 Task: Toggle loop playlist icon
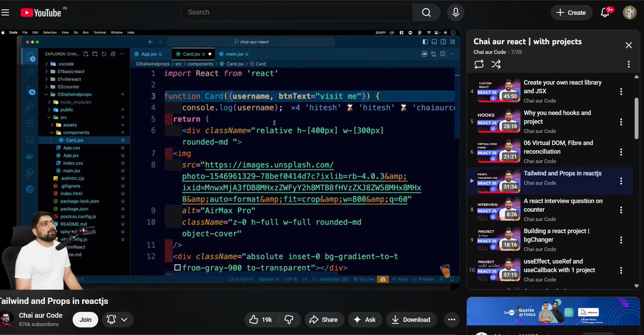tap(479, 64)
